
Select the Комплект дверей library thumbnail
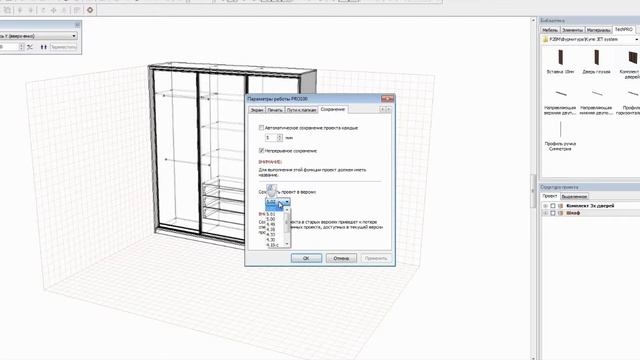tap(632, 58)
